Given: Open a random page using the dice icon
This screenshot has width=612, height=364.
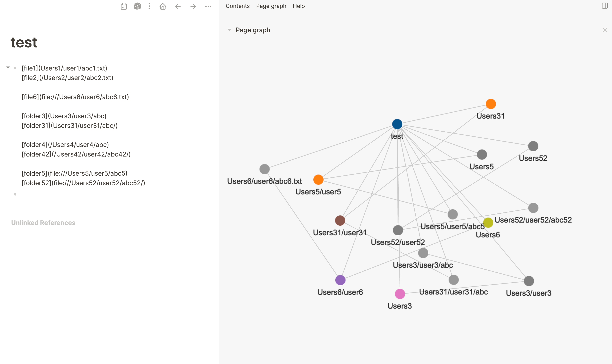Looking at the screenshot, I should [137, 6].
